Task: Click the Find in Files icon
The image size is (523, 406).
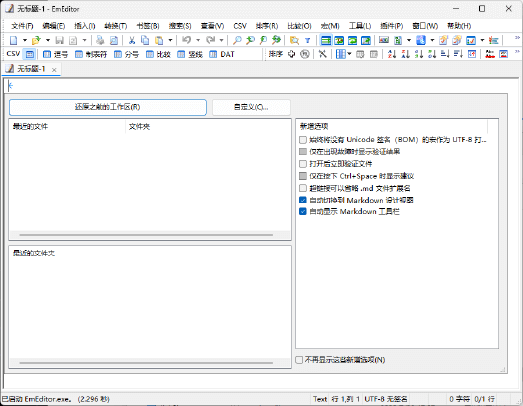Action: point(294,40)
